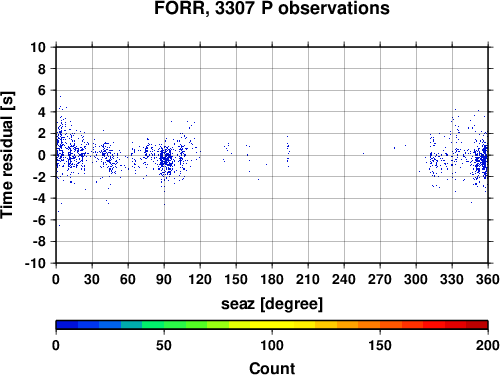Image resolution: width=500 pixels, height=375 pixels.
Task: Click the x-axis tick label 90
Action: click(x=164, y=279)
